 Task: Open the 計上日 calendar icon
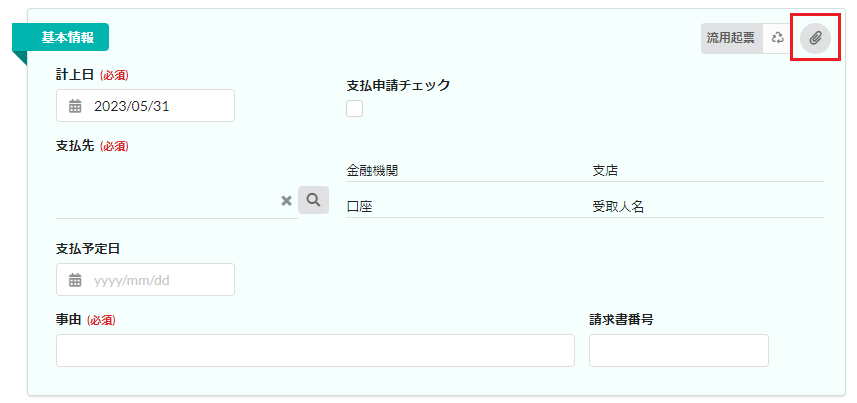pos(75,106)
